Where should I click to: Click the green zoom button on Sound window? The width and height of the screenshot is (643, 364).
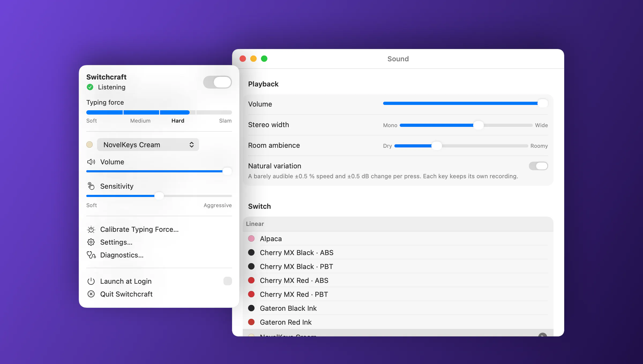pos(264,59)
